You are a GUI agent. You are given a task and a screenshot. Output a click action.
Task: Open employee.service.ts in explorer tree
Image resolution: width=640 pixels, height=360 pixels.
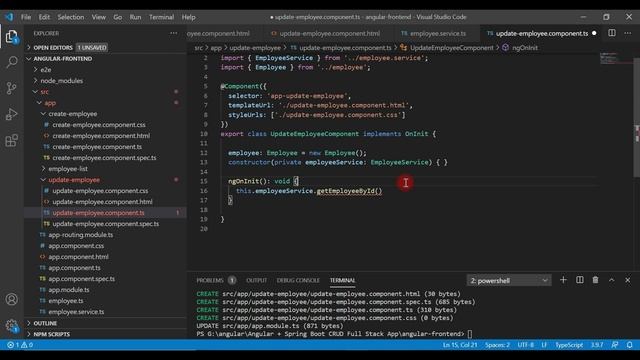pyautogui.click(x=76, y=312)
